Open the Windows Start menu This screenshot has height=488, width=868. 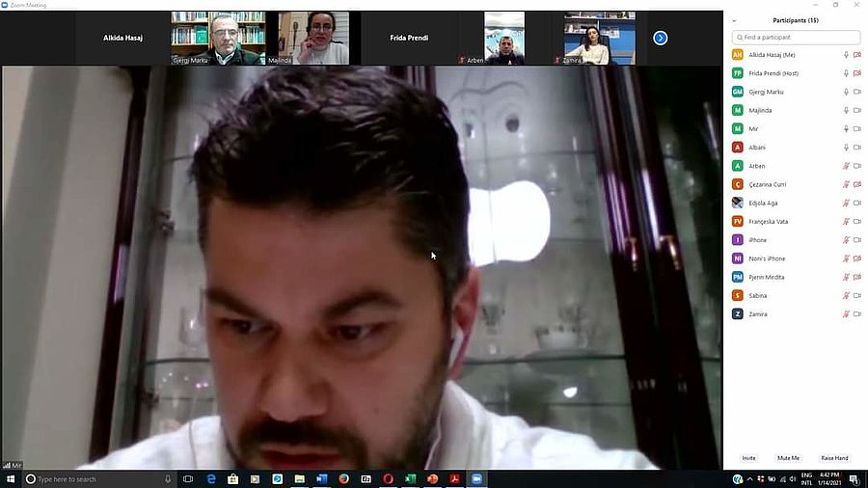pyautogui.click(x=11, y=479)
